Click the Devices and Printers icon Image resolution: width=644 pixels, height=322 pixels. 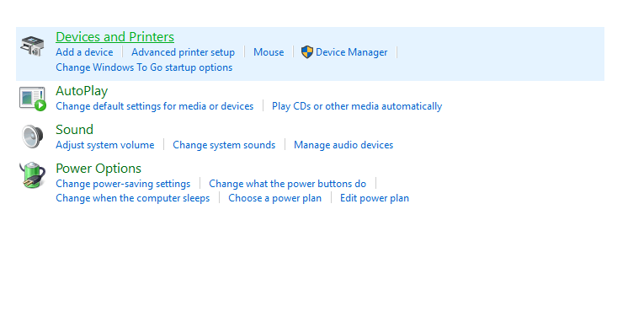[x=32, y=46]
